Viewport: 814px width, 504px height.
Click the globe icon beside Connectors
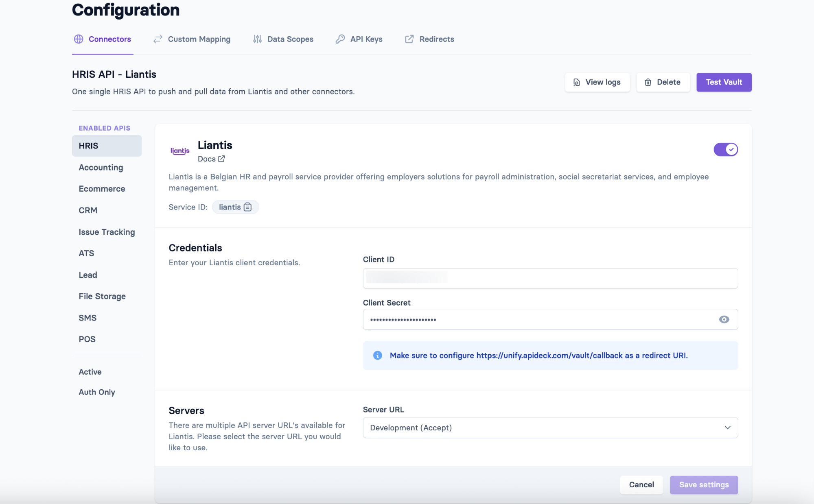pos(79,39)
